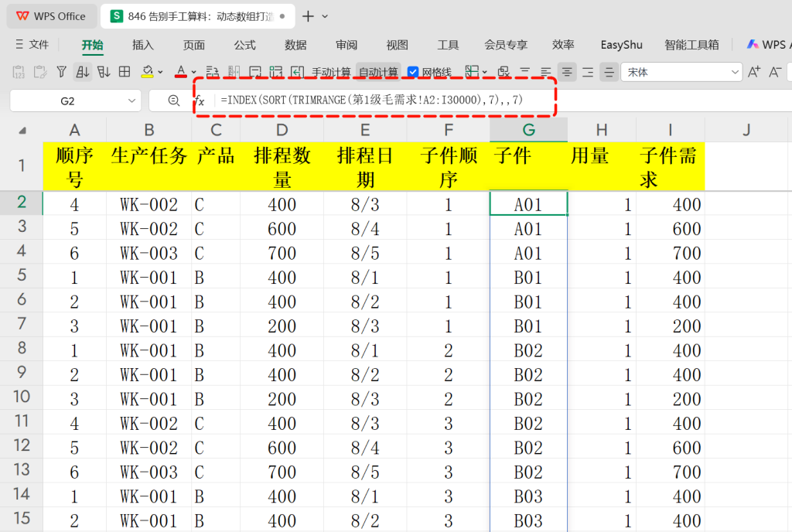This screenshot has width=792, height=532.
Task: Switch to 手动计算 manual calculation
Action: (x=331, y=72)
